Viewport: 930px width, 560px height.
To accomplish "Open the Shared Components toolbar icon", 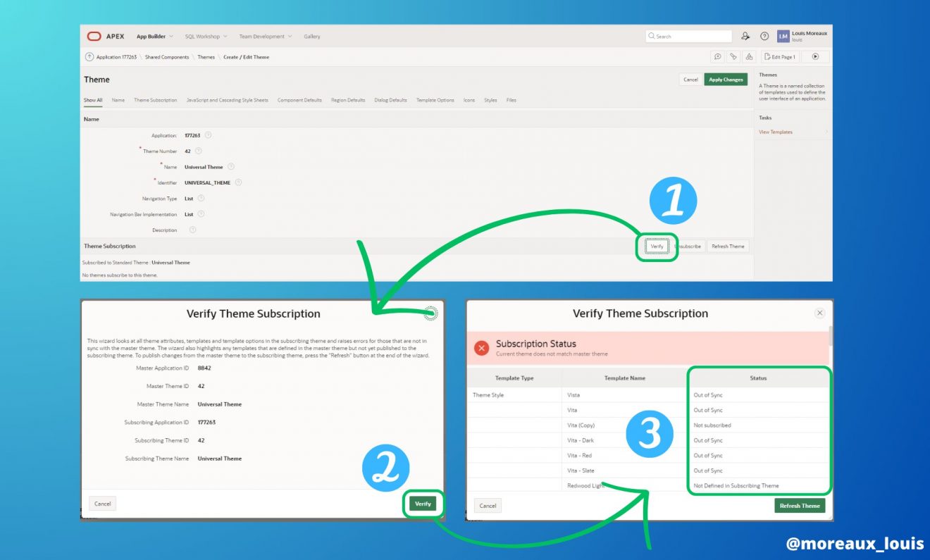I will pyautogui.click(x=749, y=57).
